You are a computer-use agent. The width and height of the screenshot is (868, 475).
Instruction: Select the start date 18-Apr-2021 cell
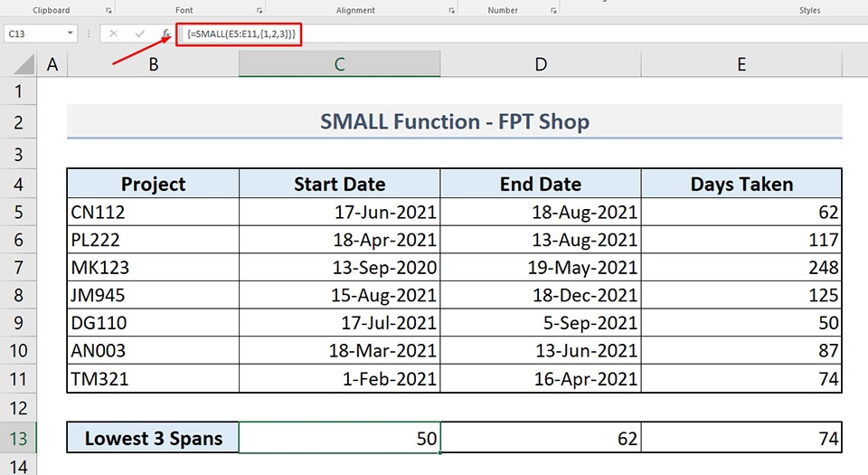click(339, 240)
